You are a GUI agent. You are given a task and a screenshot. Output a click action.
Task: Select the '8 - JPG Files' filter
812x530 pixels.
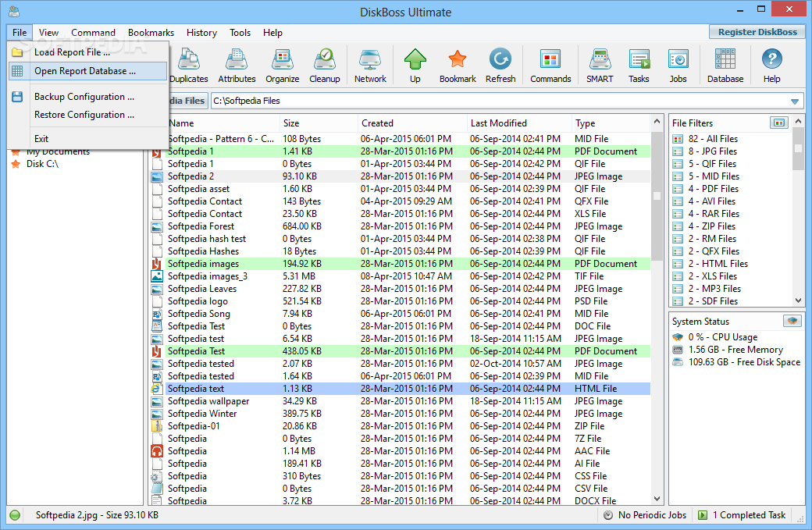713,151
